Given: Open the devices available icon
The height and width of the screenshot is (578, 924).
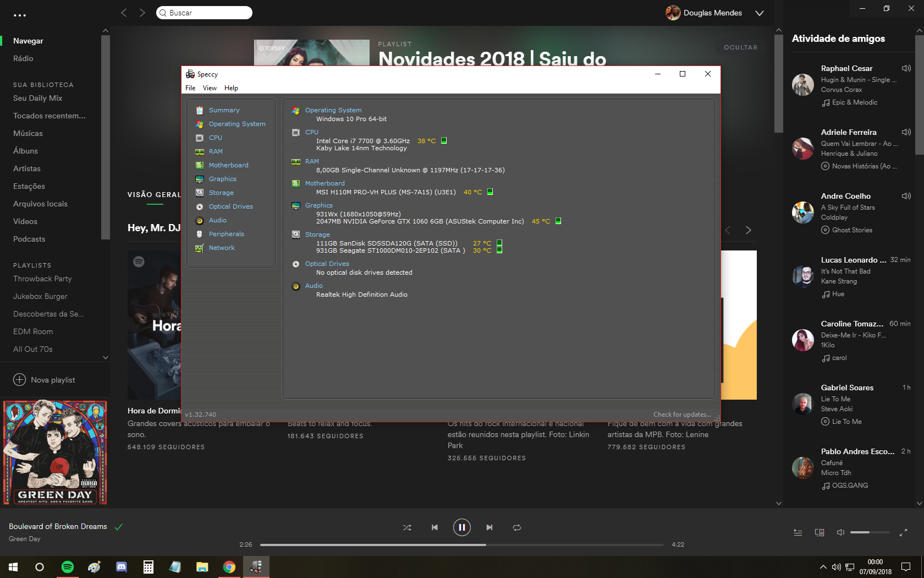Looking at the screenshot, I should (820, 532).
